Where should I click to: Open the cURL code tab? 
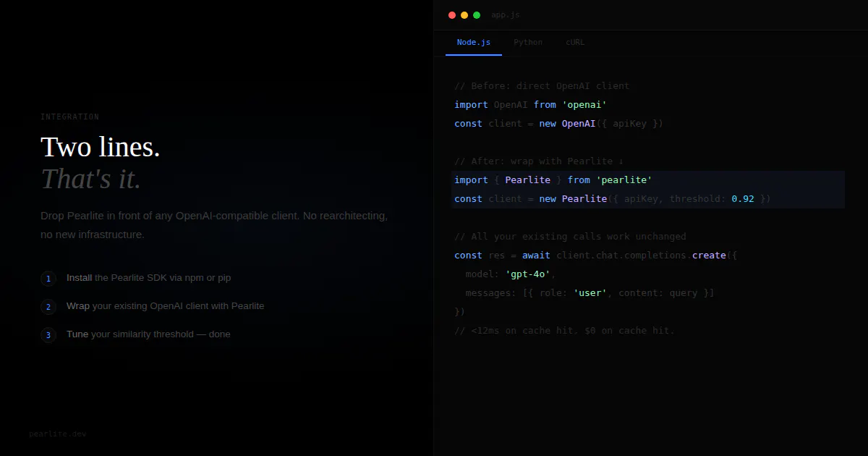[575, 42]
